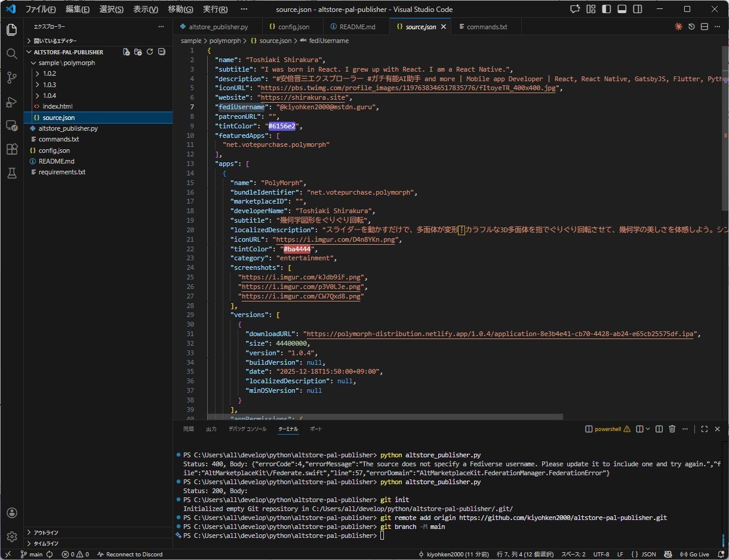Toggle the bottom panel layout button
The height and width of the screenshot is (560, 729).
(x=622, y=10)
